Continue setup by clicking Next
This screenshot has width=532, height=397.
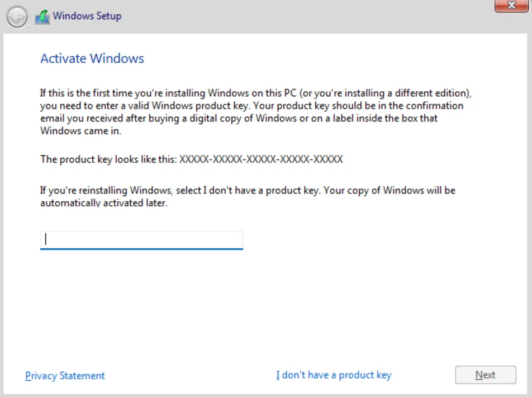point(485,375)
